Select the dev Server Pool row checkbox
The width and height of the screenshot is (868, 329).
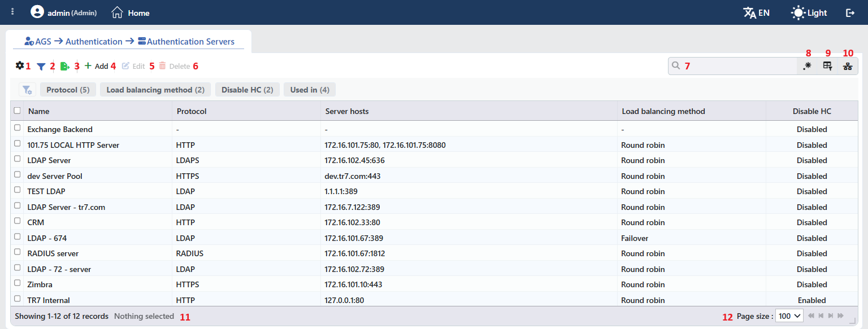click(17, 175)
